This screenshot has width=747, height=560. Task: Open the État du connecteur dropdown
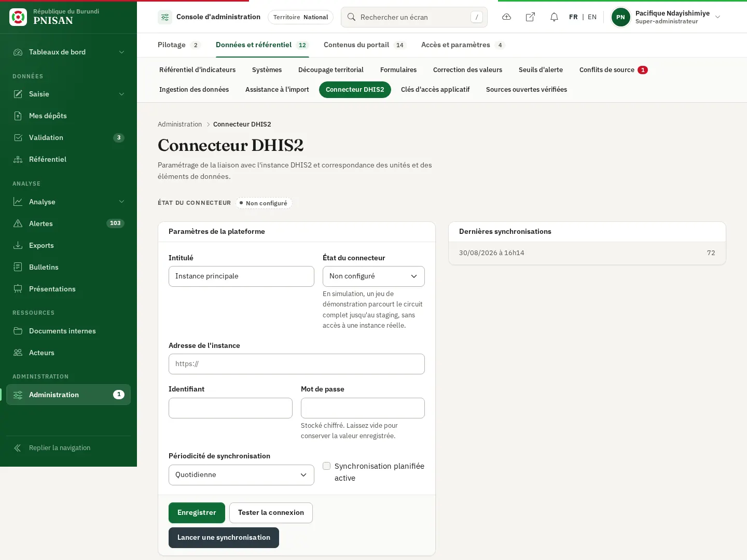[374, 276]
